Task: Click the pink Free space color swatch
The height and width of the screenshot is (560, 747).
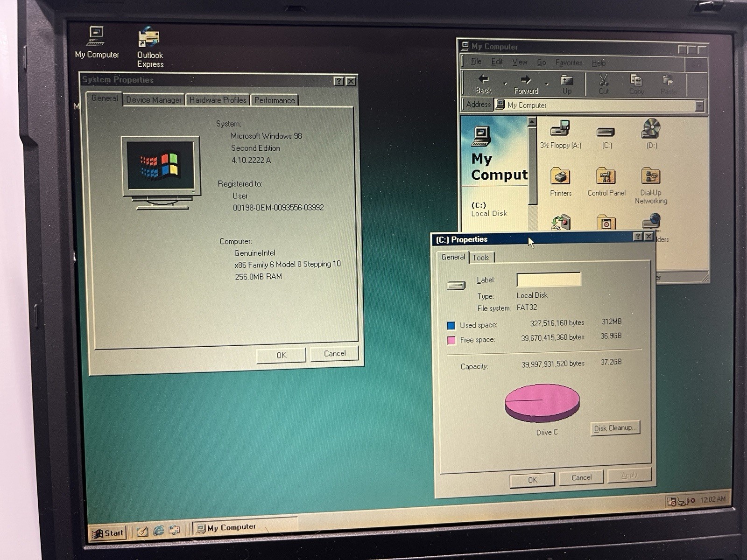Action: coord(451,340)
